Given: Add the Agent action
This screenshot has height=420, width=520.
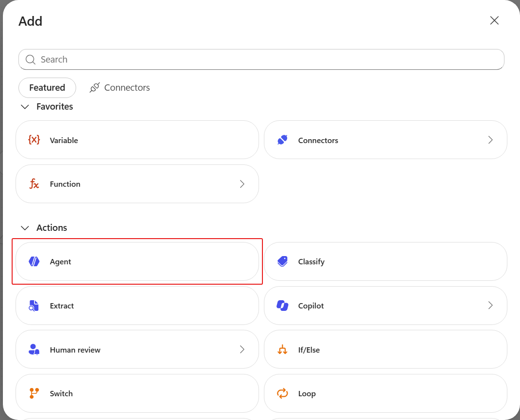Looking at the screenshot, I should [137, 261].
